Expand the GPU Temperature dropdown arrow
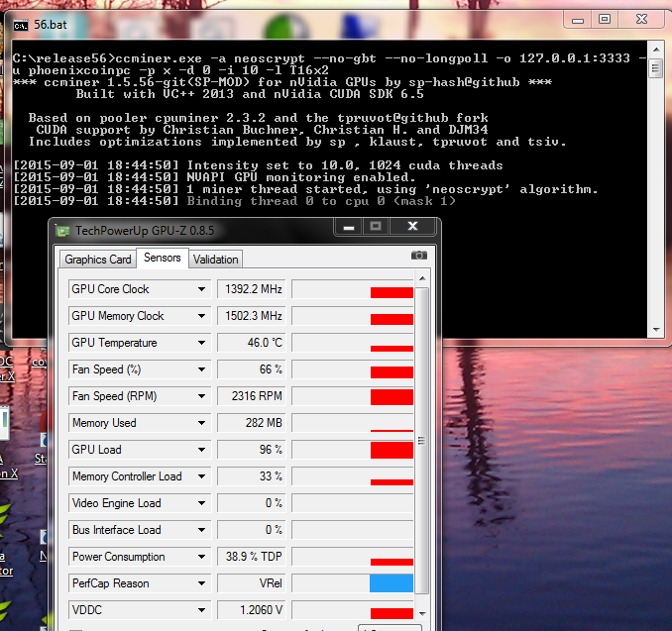Screen dimensions: 672x631 coord(201,343)
